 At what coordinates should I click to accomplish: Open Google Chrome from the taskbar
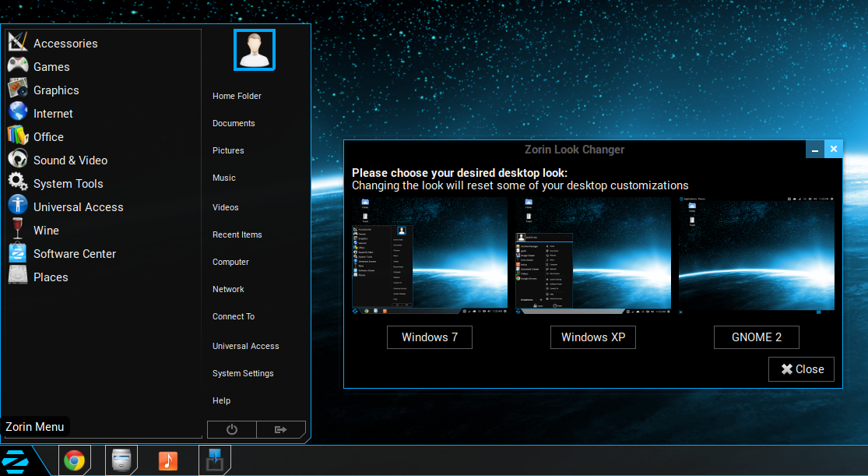click(x=75, y=460)
